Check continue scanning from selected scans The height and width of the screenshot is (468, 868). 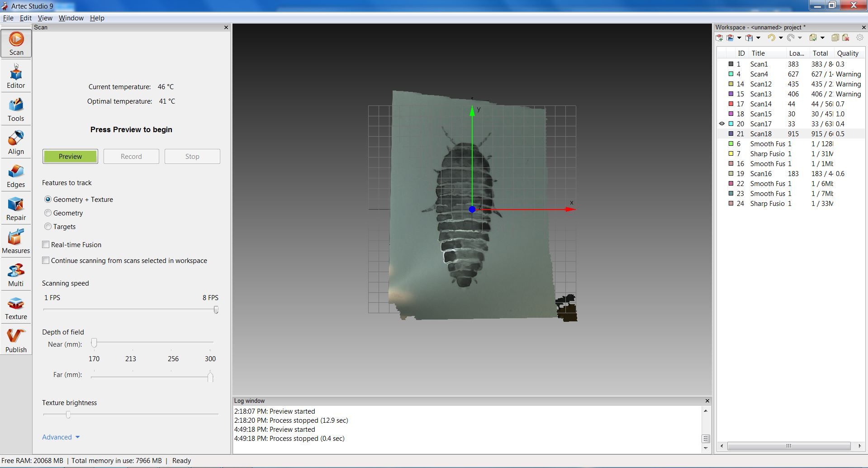[x=46, y=260]
